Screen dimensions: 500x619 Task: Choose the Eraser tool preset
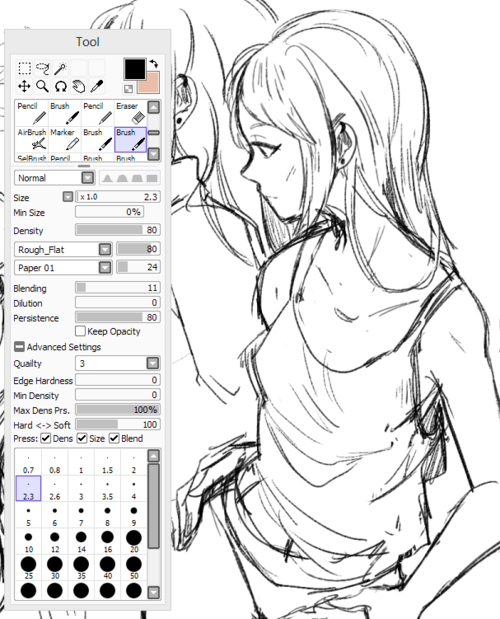tap(131, 113)
